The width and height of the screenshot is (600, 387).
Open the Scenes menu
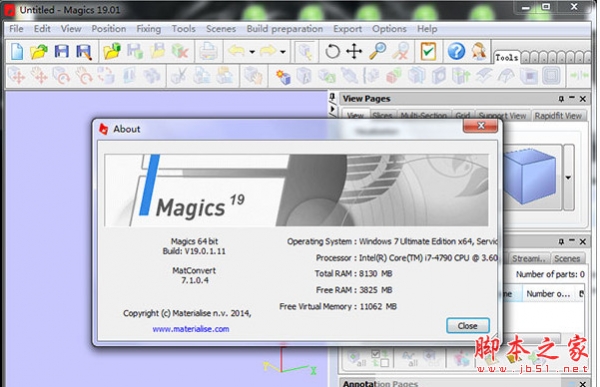pyautogui.click(x=221, y=29)
